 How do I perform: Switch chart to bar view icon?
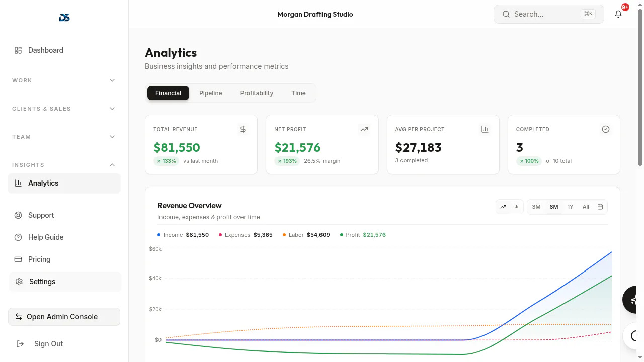(x=516, y=207)
